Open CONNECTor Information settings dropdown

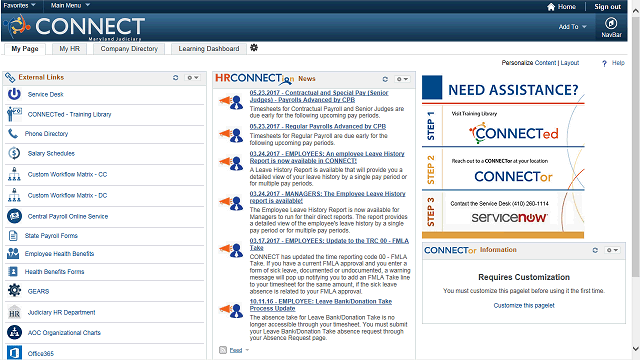click(x=612, y=250)
